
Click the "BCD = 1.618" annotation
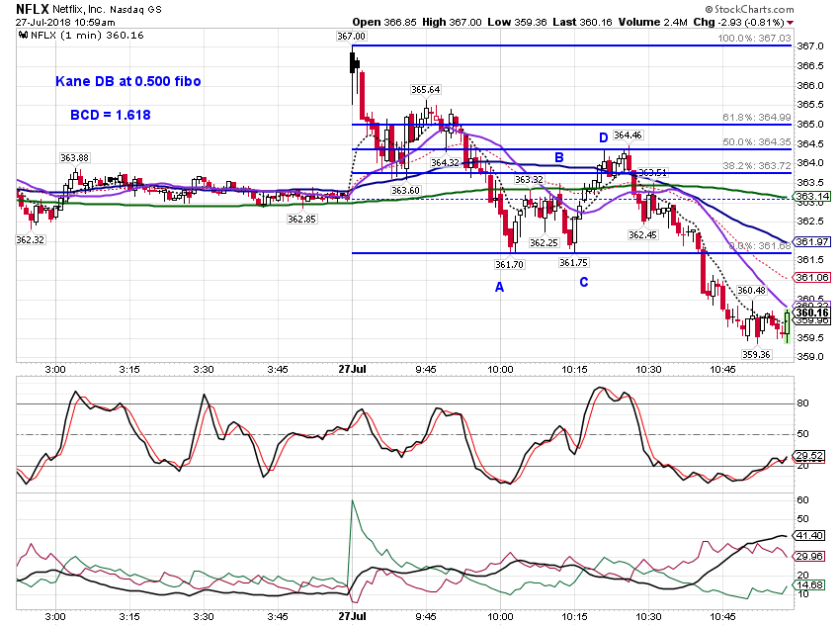click(x=111, y=116)
